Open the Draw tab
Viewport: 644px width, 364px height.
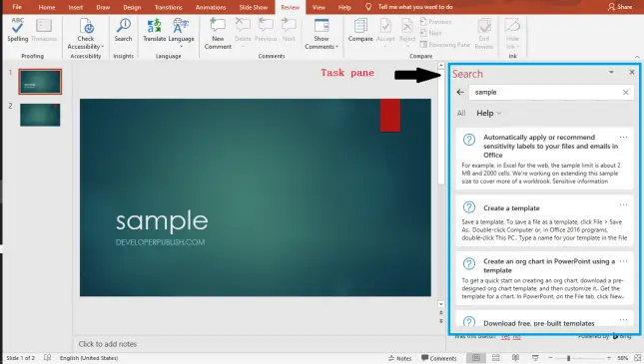click(103, 7)
